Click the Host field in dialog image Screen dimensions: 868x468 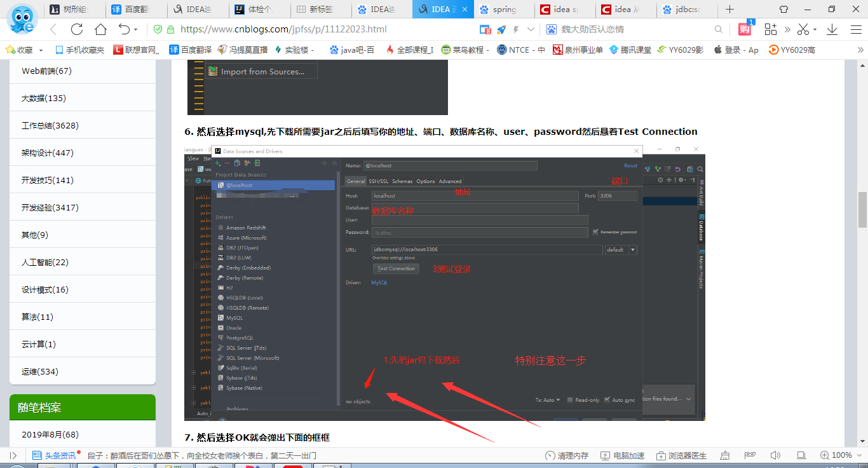pos(475,196)
